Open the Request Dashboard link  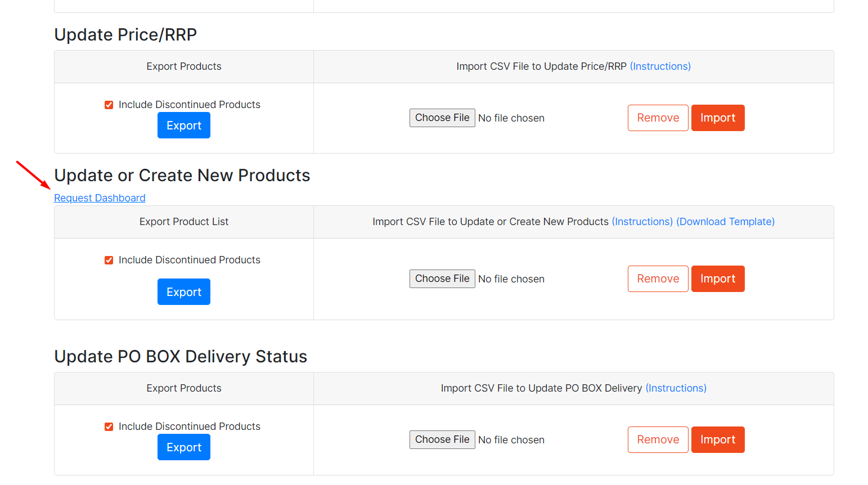tap(100, 198)
